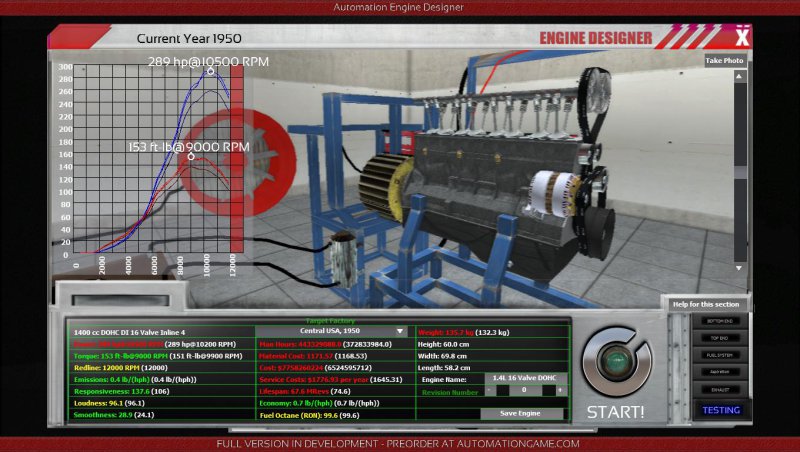Open the Bottom End tab
Viewport: 800px width, 452px height.
[x=719, y=320]
